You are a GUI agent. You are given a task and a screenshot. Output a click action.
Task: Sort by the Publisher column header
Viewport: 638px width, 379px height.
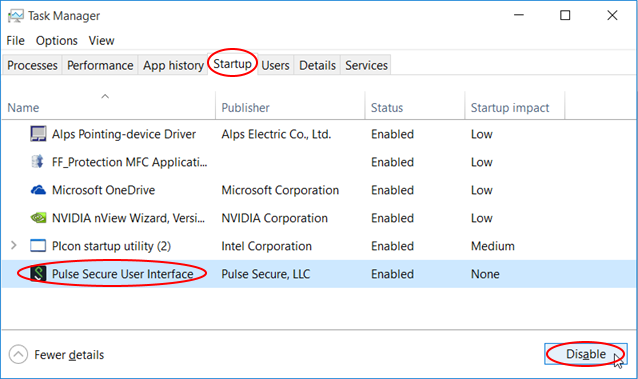[245, 107]
